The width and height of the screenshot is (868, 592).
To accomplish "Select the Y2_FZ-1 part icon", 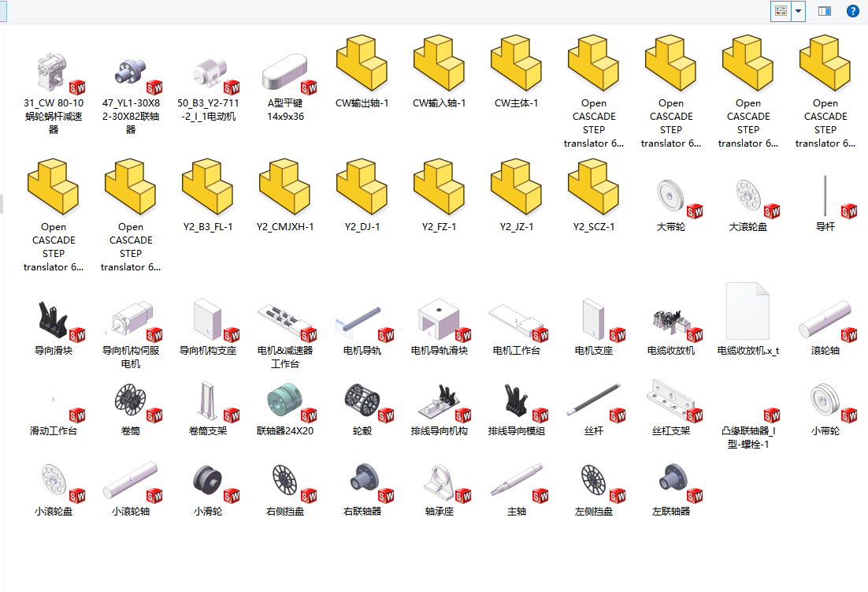I will click(x=440, y=187).
